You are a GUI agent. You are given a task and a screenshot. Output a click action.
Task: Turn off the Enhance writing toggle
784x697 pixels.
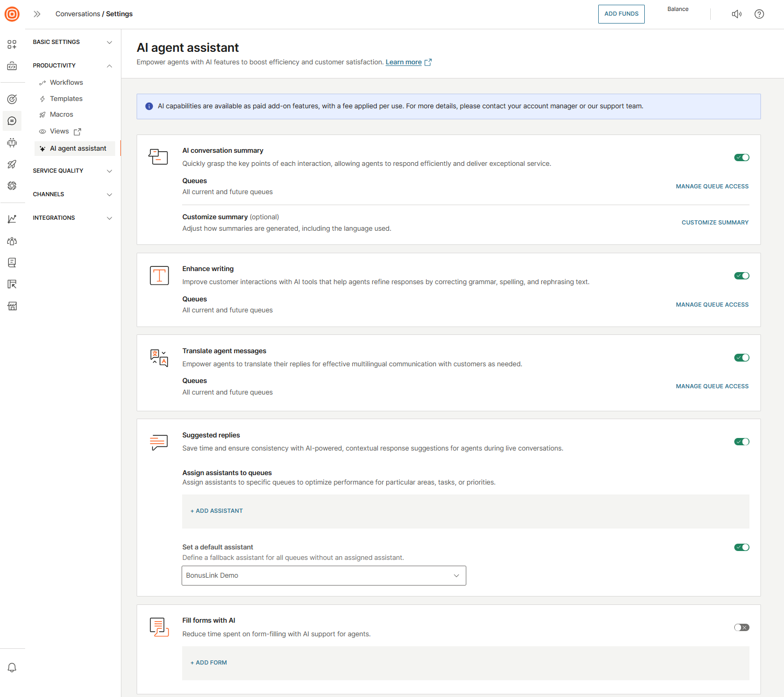tap(742, 276)
